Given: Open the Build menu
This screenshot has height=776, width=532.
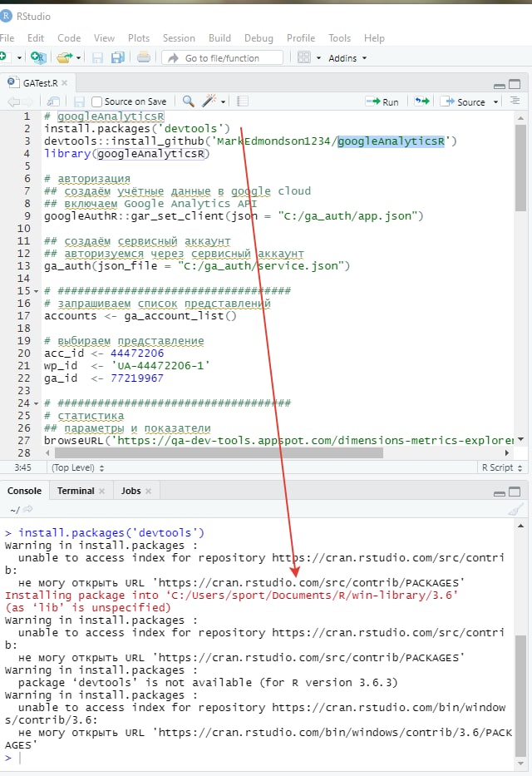Looking at the screenshot, I should tap(219, 38).
